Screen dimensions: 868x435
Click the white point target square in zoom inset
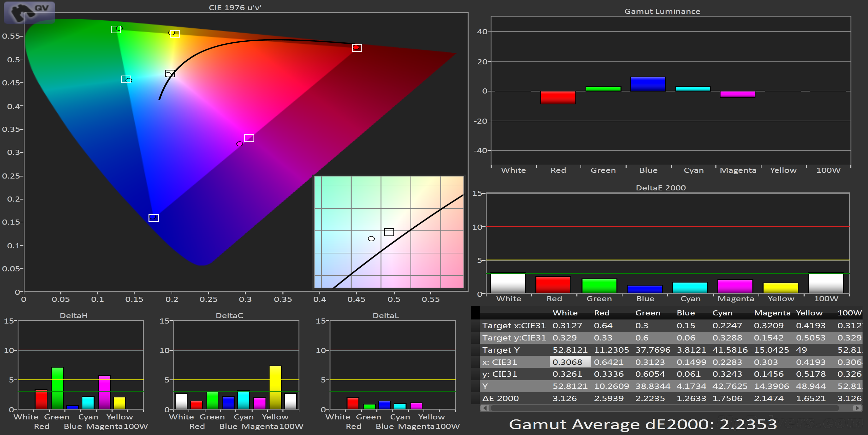point(389,232)
